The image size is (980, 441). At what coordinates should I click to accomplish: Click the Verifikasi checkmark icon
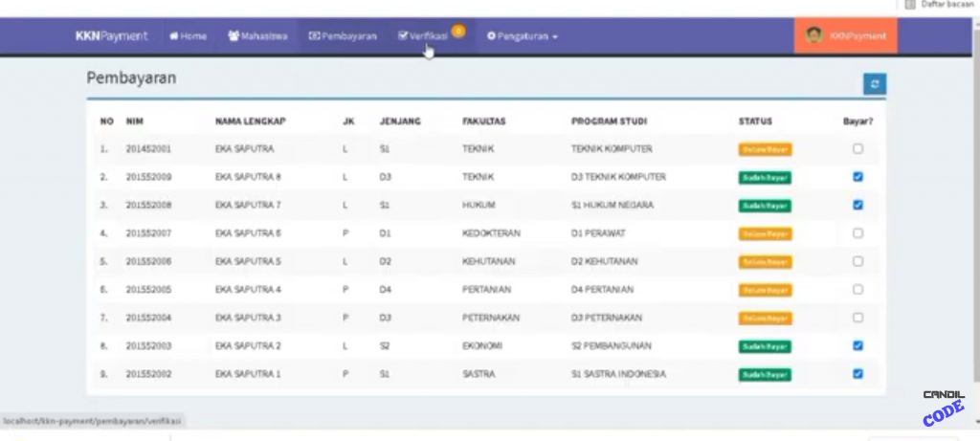pyautogui.click(x=403, y=35)
